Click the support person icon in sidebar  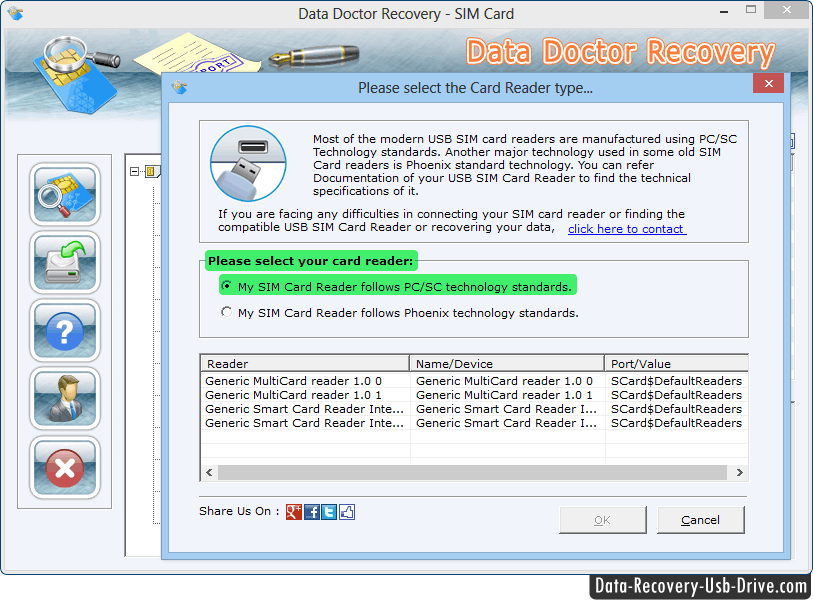click(65, 398)
